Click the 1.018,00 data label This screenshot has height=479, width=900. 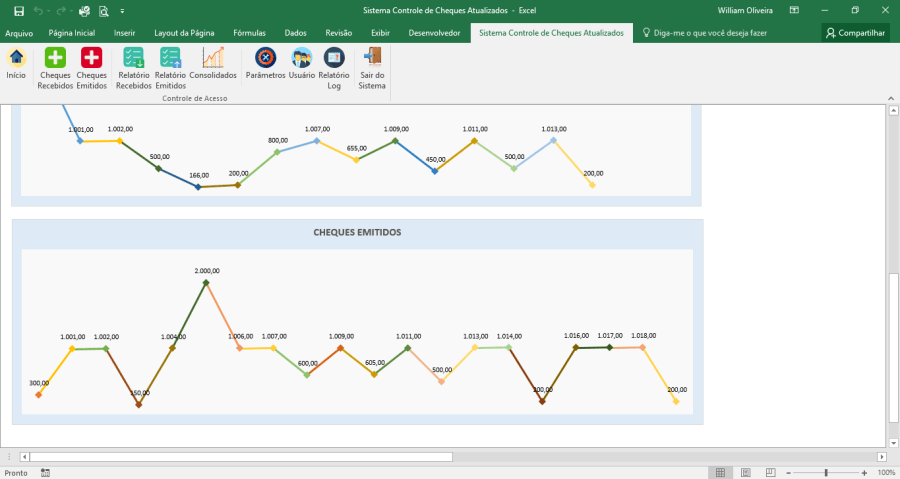coord(643,336)
